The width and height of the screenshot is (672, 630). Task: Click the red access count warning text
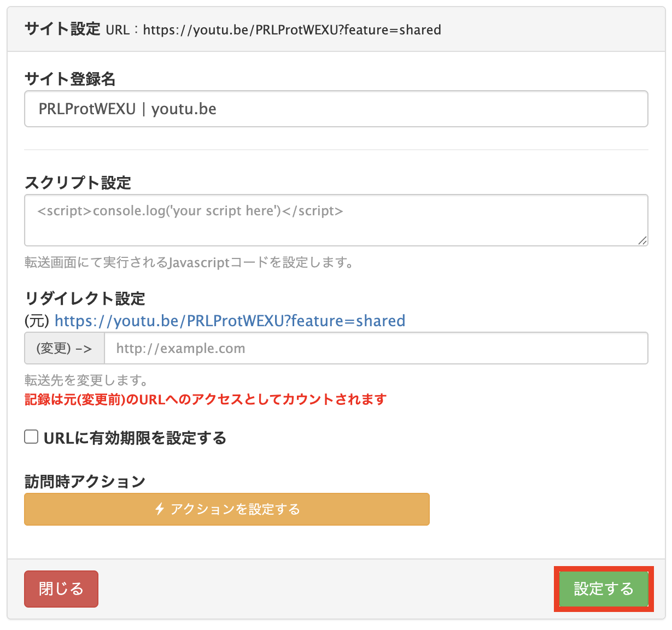[206, 399]
